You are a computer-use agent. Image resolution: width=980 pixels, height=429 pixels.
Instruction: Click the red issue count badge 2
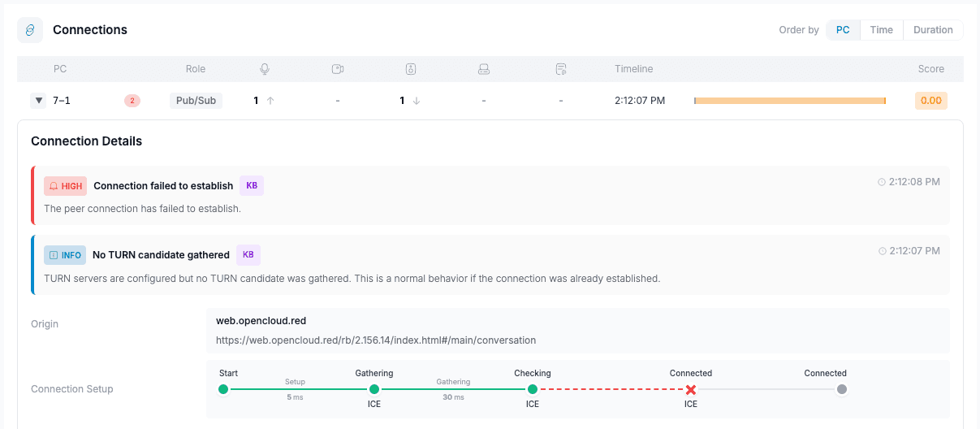coord(132,101)
